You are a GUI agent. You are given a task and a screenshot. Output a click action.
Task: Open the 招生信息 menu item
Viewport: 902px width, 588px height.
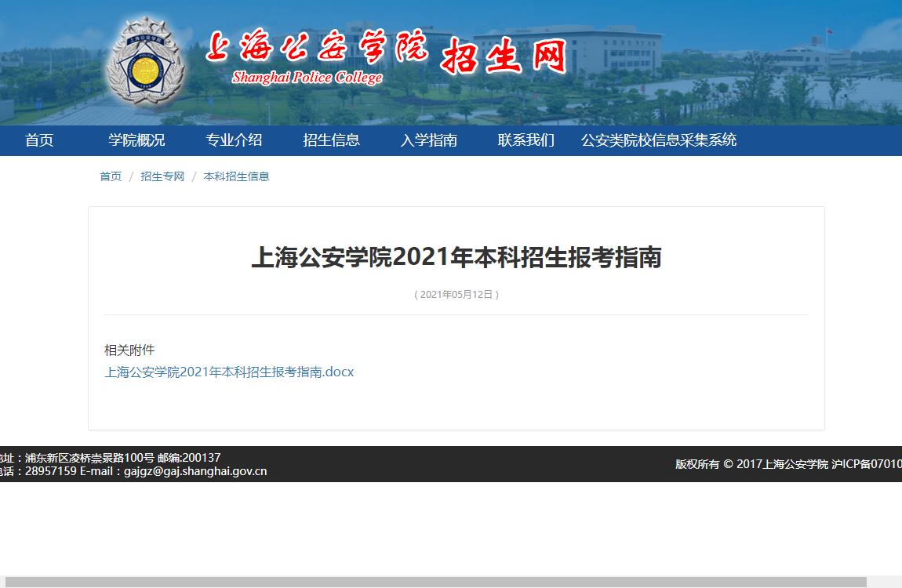pyautogui.click(x=331, y=140)
